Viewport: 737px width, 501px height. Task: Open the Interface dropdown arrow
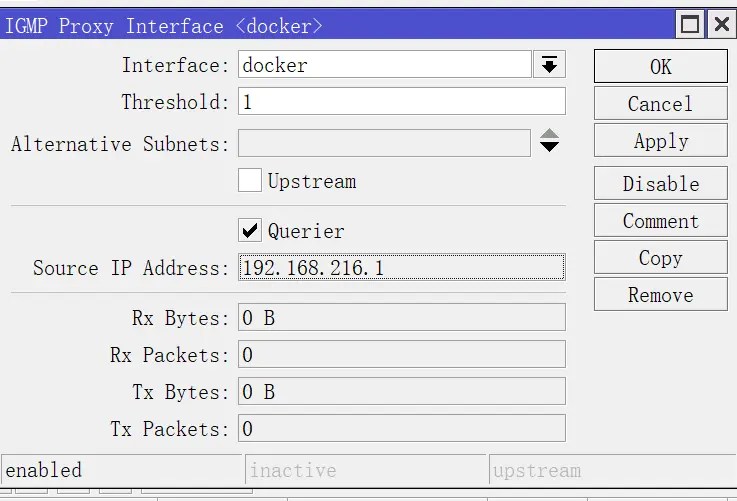(549, 64)
